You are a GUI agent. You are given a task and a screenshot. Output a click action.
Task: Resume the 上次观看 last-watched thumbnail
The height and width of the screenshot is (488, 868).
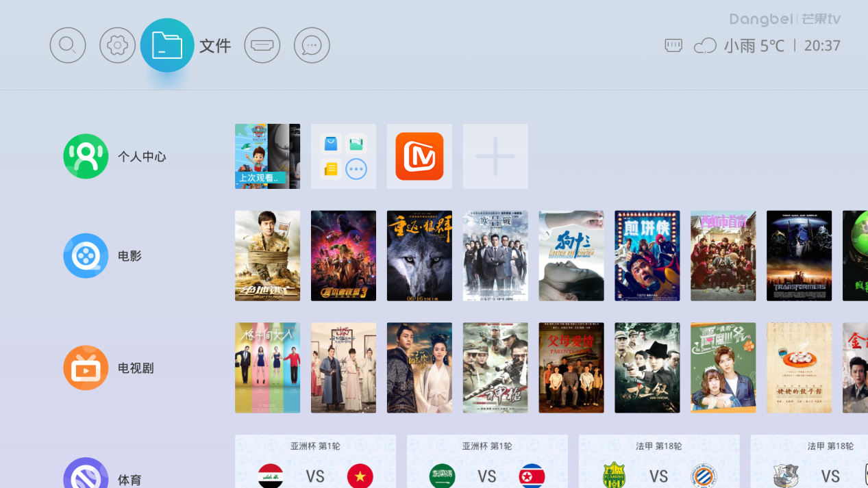click(x=267, y=156)
